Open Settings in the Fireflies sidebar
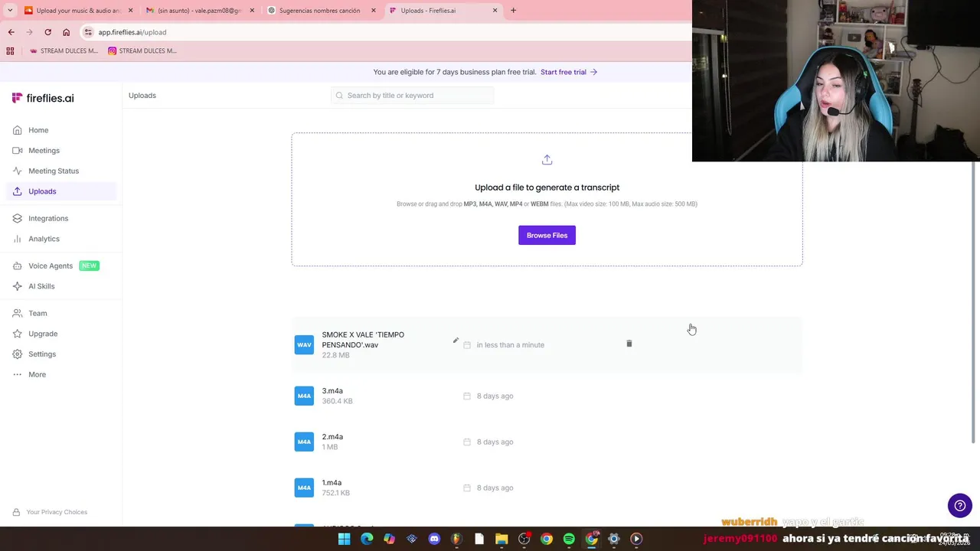 61,354
